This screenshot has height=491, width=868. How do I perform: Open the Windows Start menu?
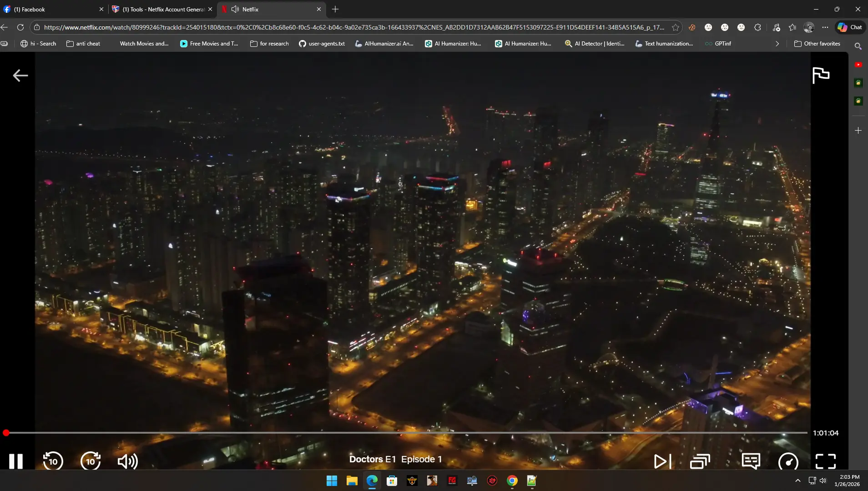(332, 481)
